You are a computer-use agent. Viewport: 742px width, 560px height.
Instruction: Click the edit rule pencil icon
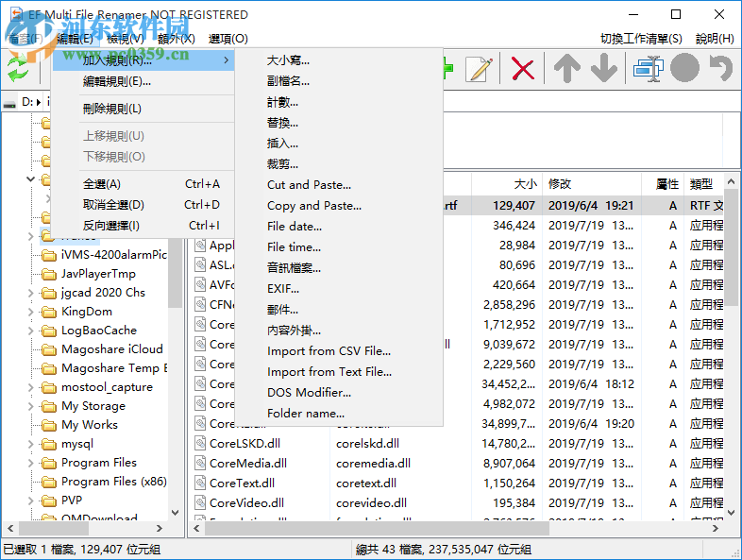coord(479,69)
